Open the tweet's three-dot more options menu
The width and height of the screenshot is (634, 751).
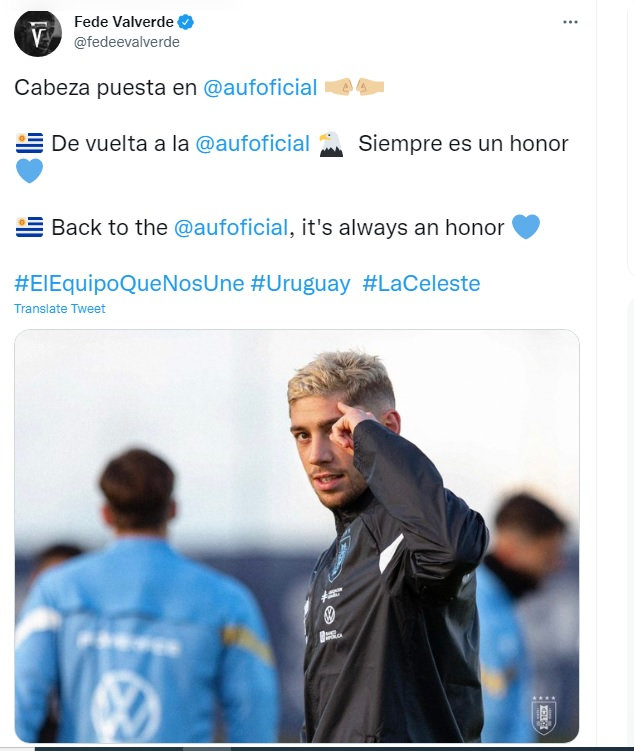(x=570, y=22)
